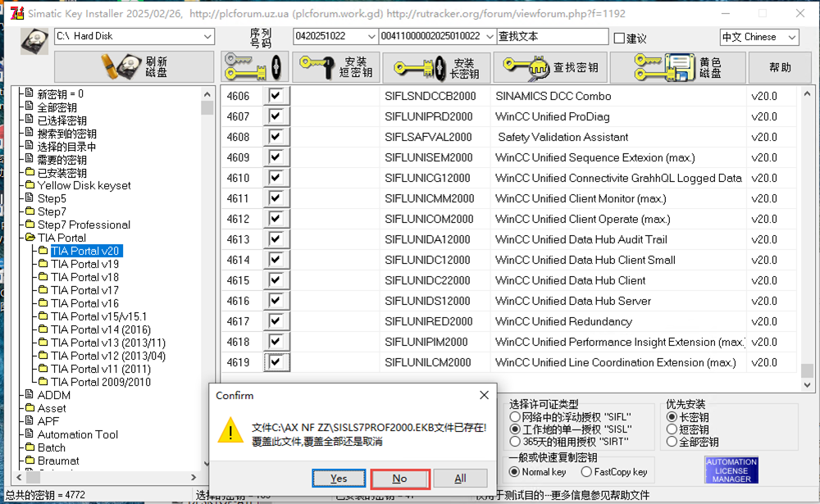Open the C:\ Hard Disk drive dropdown
The image size is (820, 504).
tap(206, 37)
